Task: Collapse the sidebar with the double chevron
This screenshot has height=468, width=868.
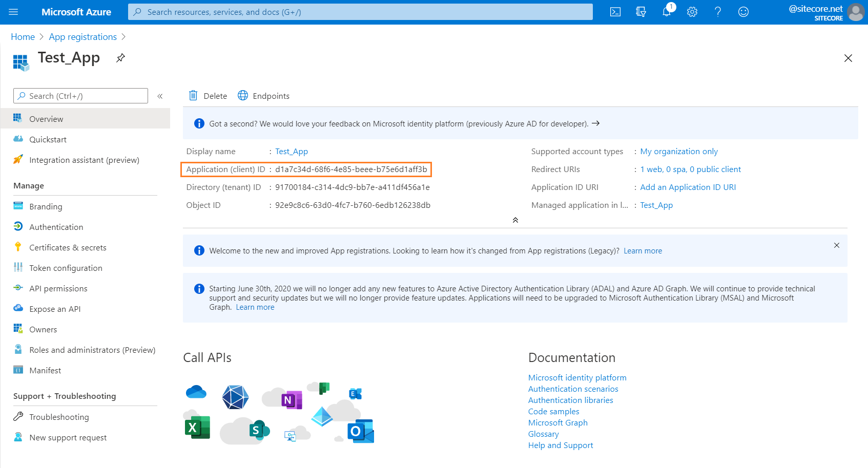Action: pyautogui.click(x=160, y=96)
